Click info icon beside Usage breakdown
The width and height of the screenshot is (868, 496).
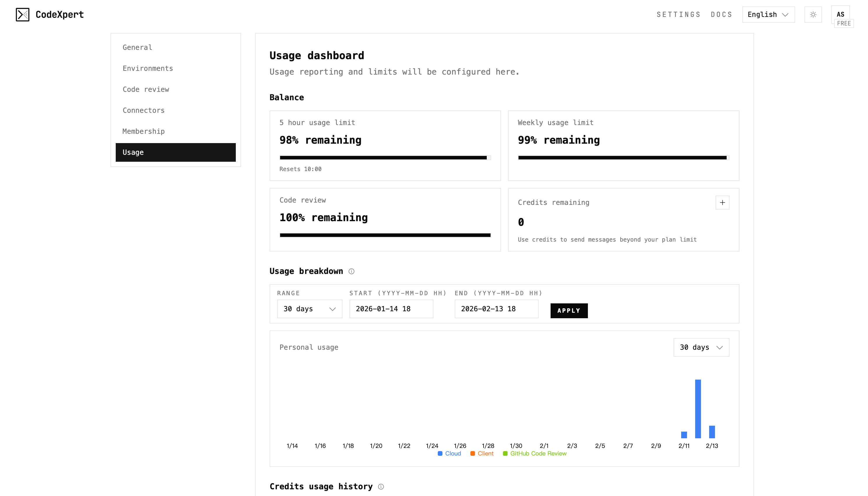coord(352,271)
